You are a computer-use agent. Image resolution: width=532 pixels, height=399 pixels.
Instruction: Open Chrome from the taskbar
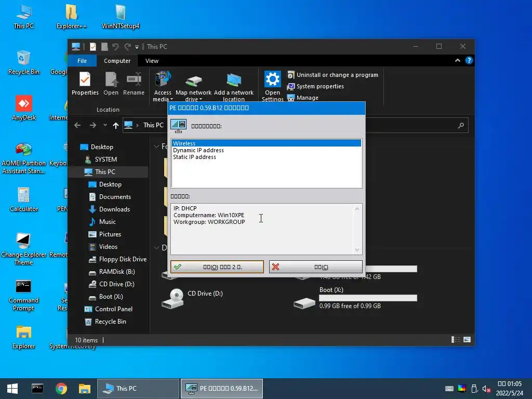coord(61,389)
